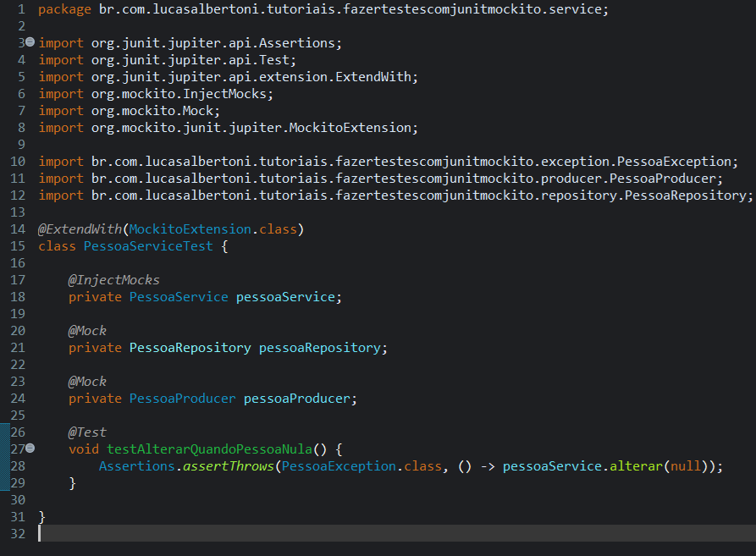Click the empty line 32 at cursor position
This screenshot has height=556, width=756.
pyautogui.click(x=40, y=533)
